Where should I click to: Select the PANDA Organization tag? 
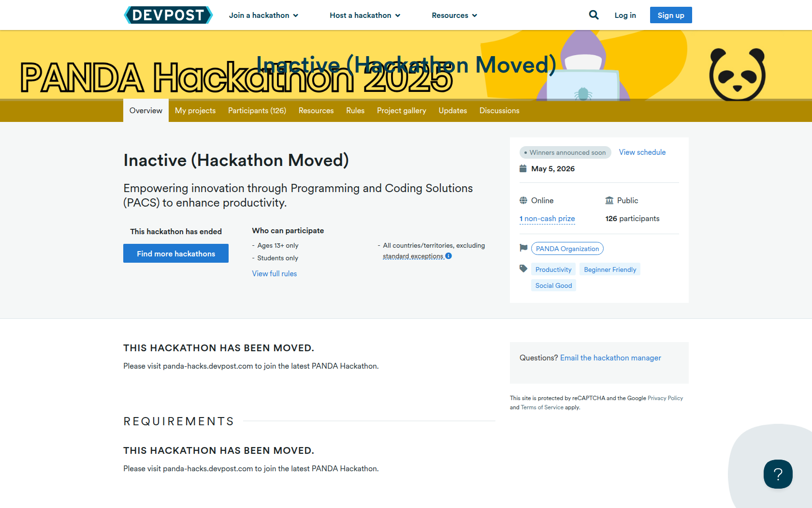coord(567,249)
